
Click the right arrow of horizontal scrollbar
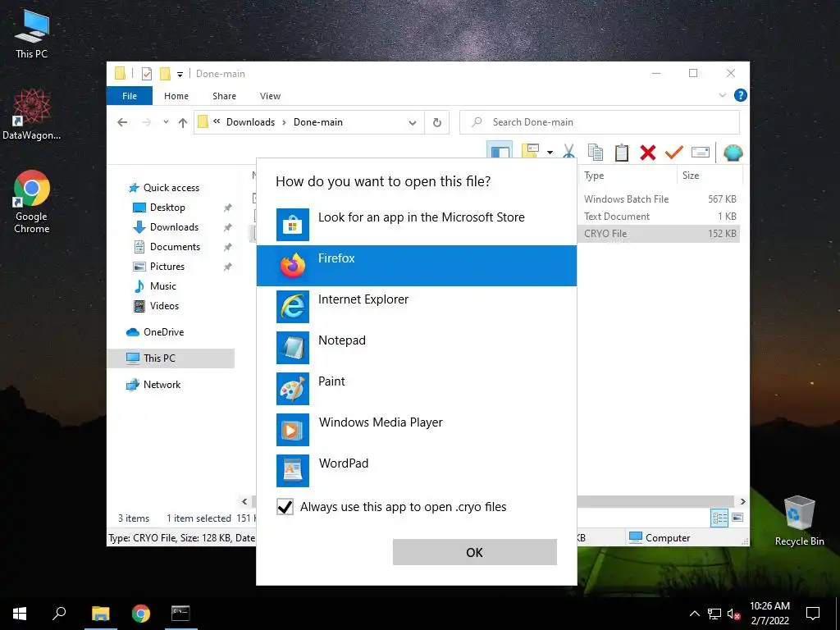click(x=742, y=501)
